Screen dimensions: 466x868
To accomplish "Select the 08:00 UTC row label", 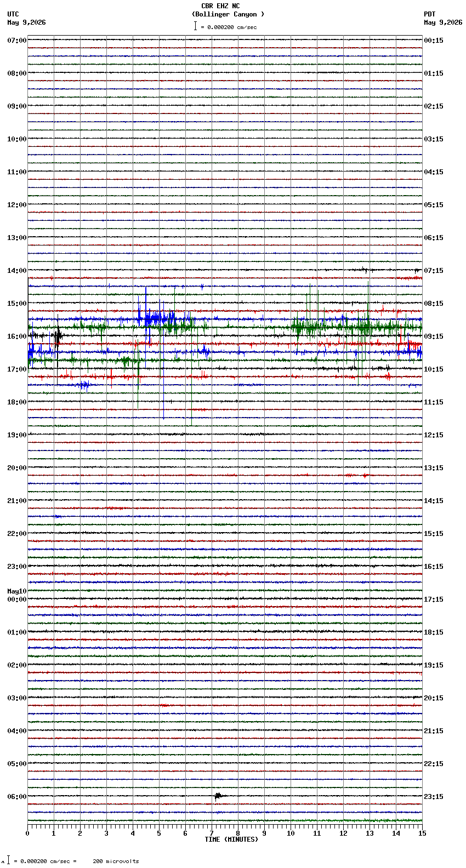I will point(17,73).
